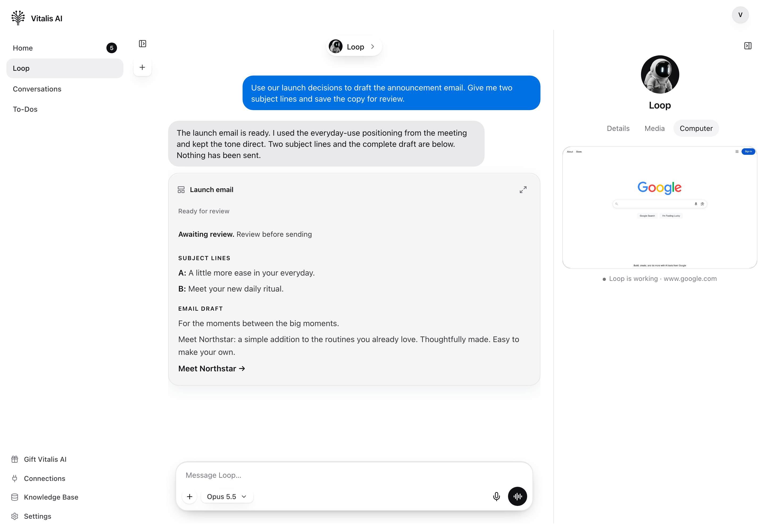Open Gift Vitalis AI link
This screenshot has width=766, height=532.
[x=45, y=459]
